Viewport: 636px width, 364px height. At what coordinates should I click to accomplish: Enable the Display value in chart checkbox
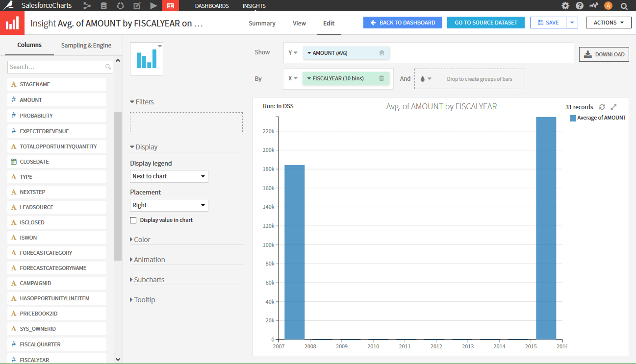[x=133, y=220]
